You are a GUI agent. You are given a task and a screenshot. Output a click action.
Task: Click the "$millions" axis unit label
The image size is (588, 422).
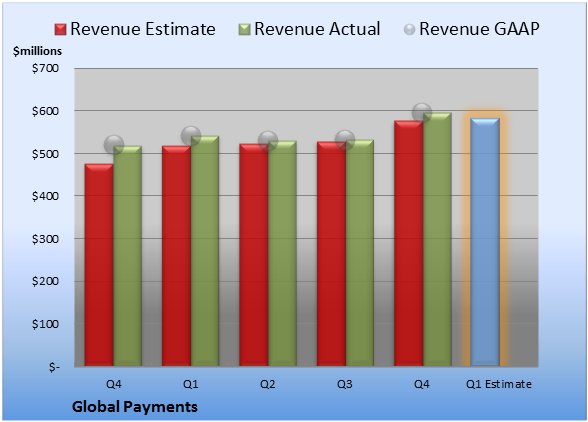(x=38, y=51)
